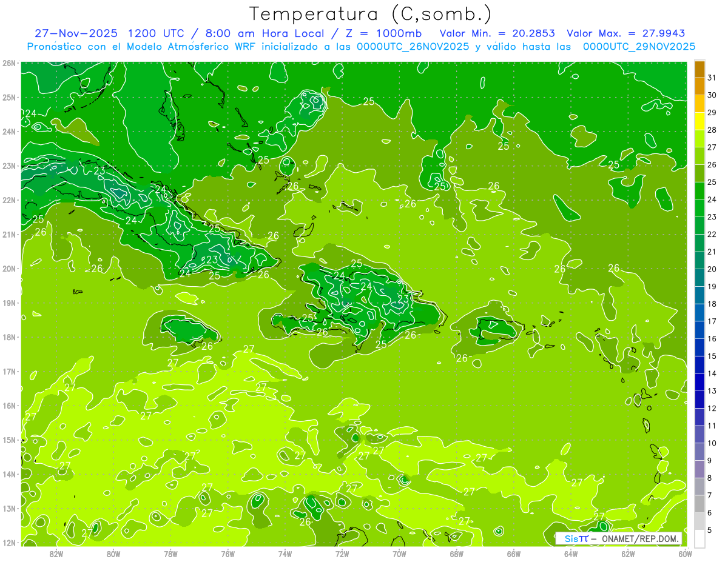Click the '31' label on the color scale
Screen dimensions: 728x562
(712, 78)
